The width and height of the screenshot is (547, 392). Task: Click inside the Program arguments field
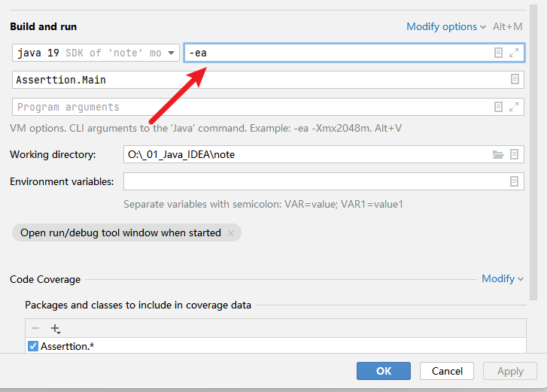coord(248,107)
